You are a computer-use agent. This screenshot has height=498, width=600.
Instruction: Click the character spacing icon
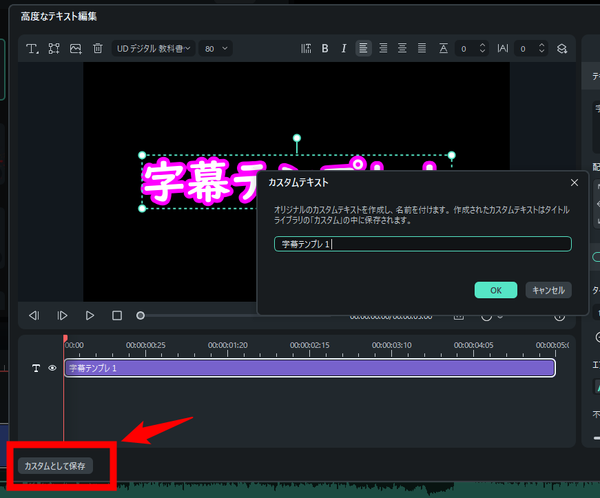pyautogui.click(x=503, y=49)
